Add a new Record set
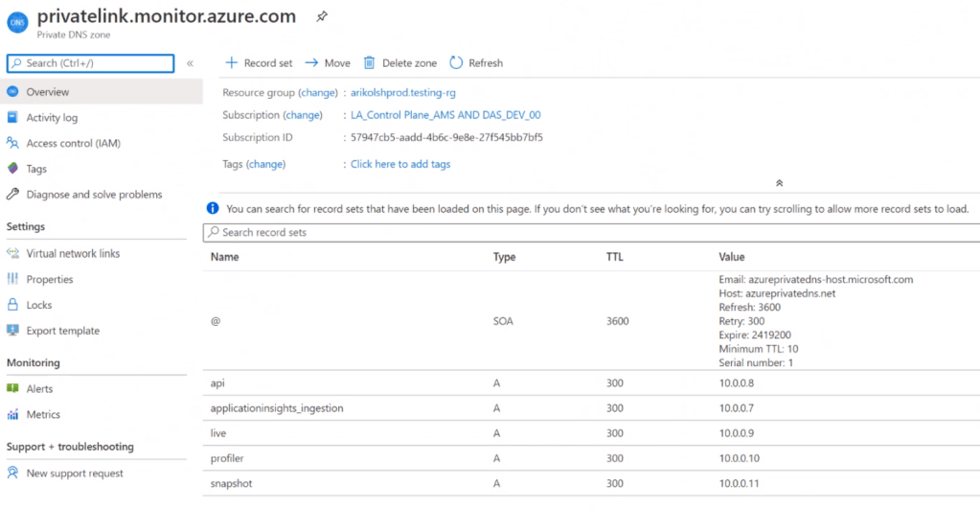 pos(259,63)
